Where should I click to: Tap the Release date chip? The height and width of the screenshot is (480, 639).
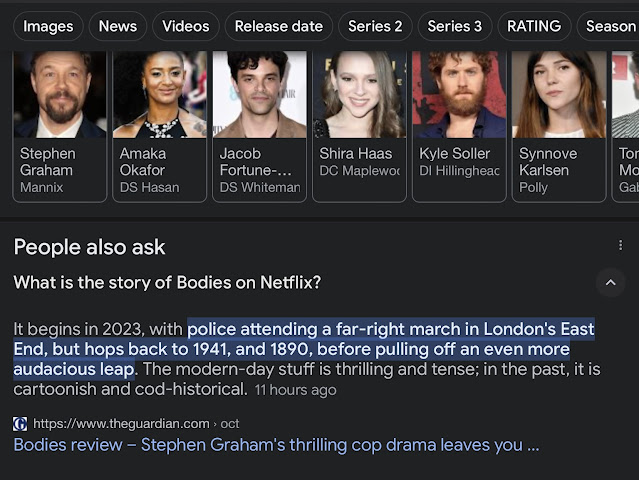tap(279, 26)
